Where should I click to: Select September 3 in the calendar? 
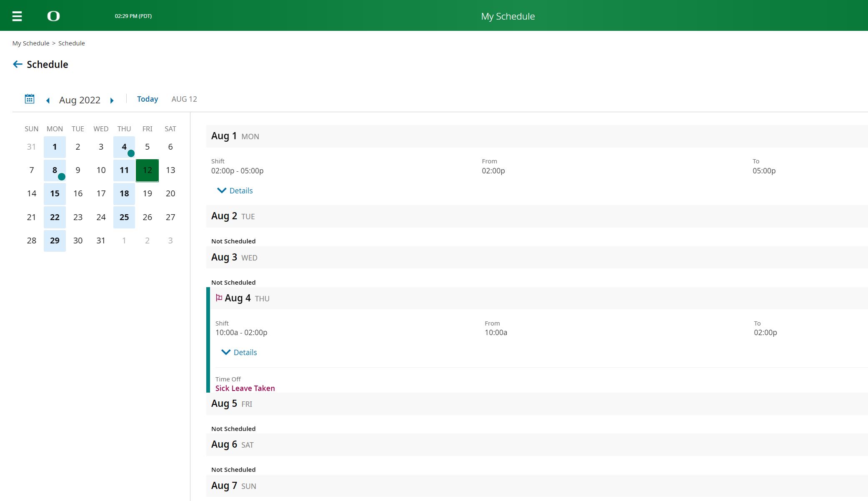[x=170, y=241]
